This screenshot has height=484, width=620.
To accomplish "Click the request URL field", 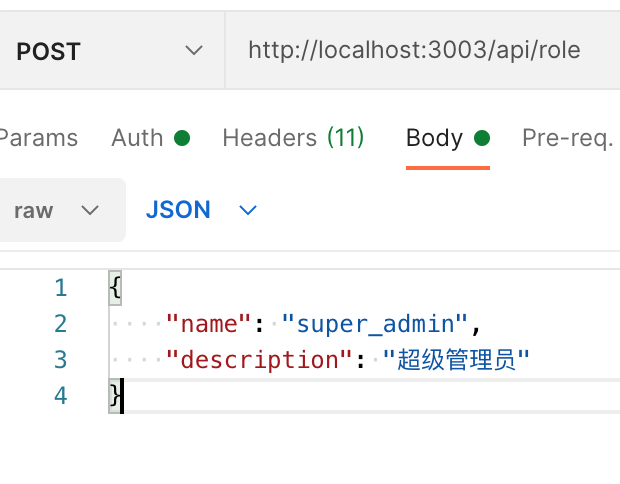I will [422, 50].
